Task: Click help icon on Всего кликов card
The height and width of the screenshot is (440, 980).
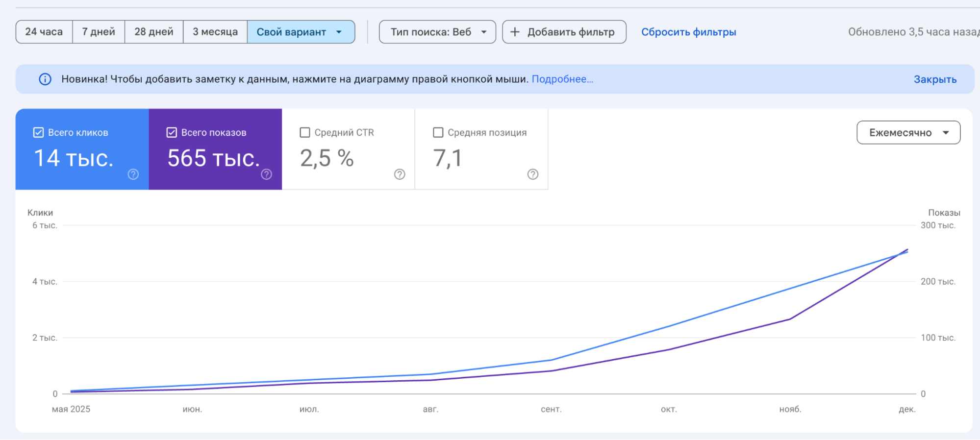Action: [x=133, y=174]
